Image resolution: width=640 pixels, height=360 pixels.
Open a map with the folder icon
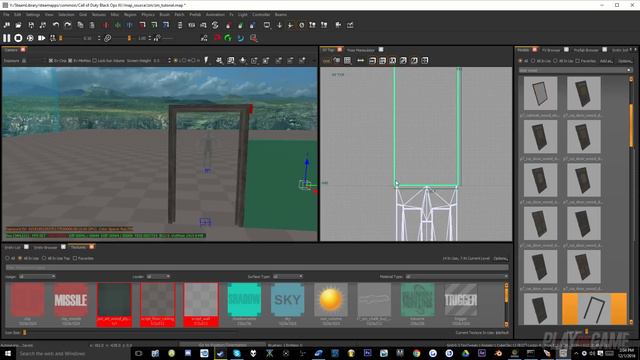pos(19,25)
